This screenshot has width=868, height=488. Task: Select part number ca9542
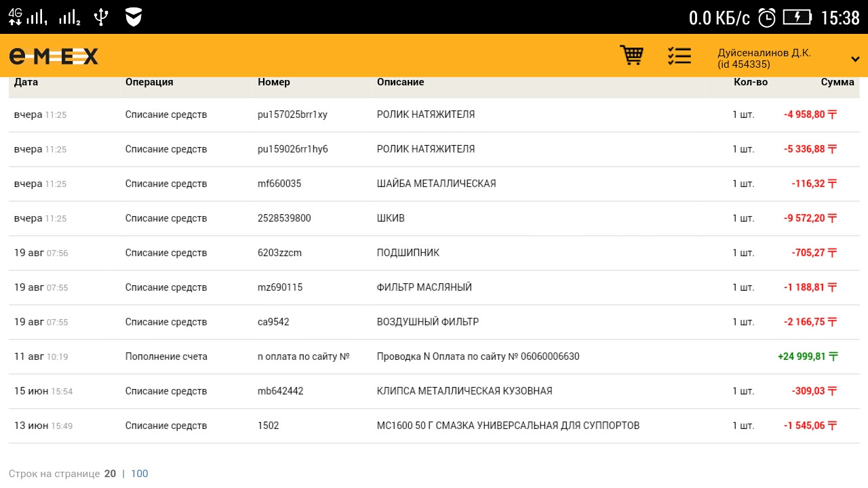click(273, 322)
